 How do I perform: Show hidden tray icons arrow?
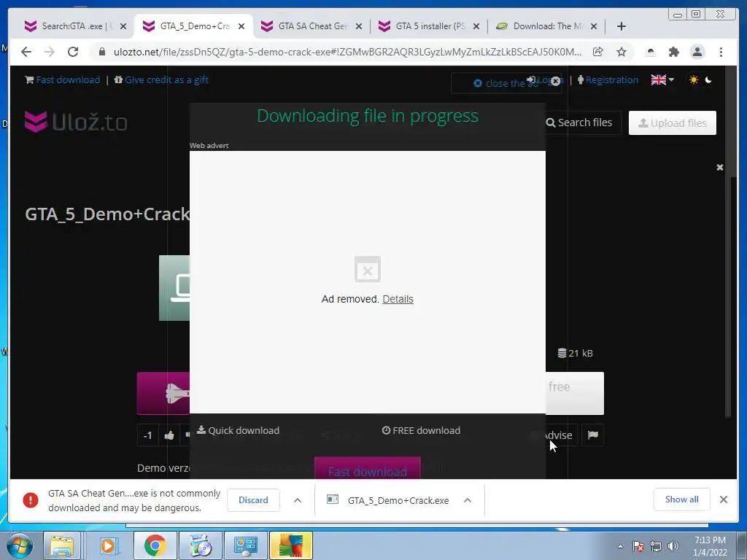click(620, 546)
